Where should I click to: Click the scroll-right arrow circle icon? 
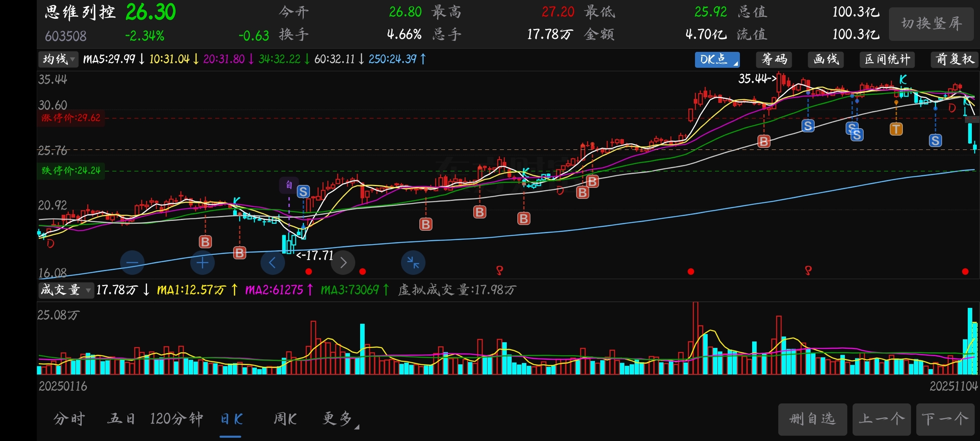coord(343,263)
